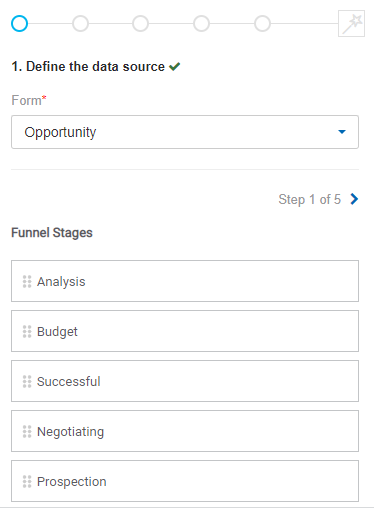Grab the drag handle of Prospection stage
This screenshot has width=374, height=508.
tap(27, 482)
